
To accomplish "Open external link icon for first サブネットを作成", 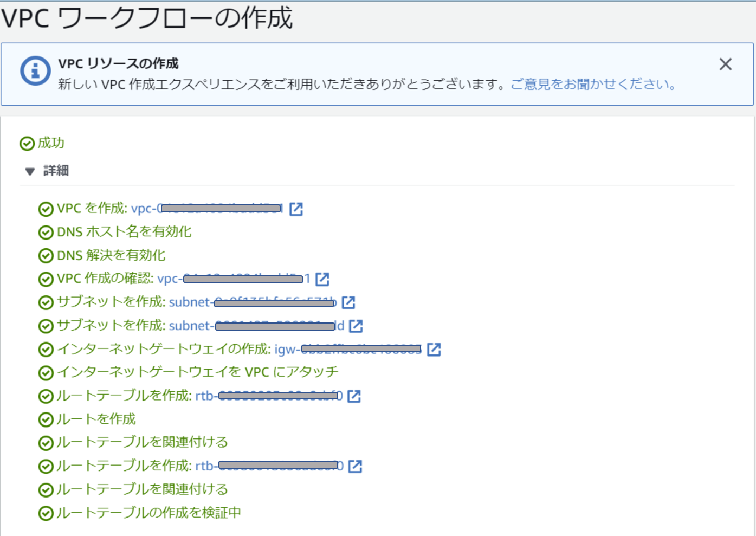I will 348,302.
